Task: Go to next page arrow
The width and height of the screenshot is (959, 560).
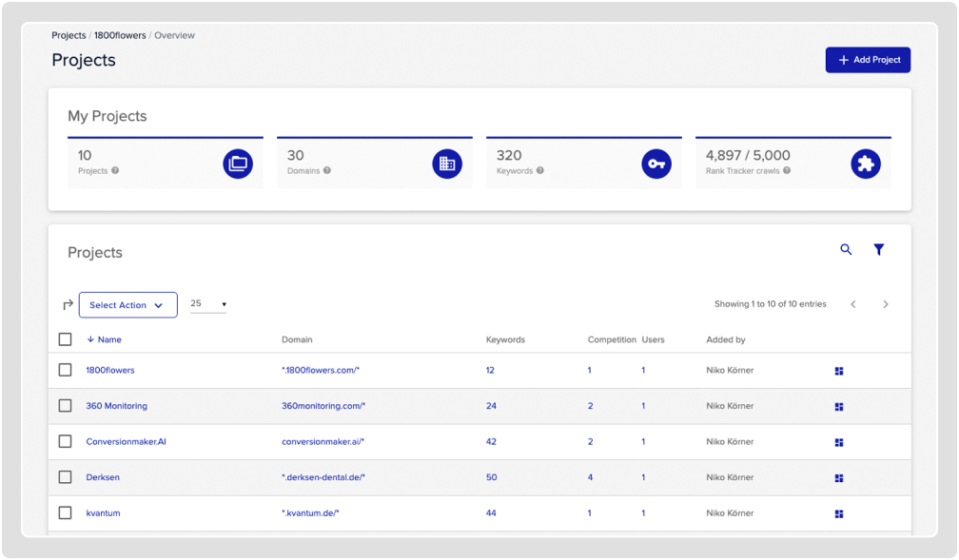Action: pyautogui.click(x=886, y=304)
